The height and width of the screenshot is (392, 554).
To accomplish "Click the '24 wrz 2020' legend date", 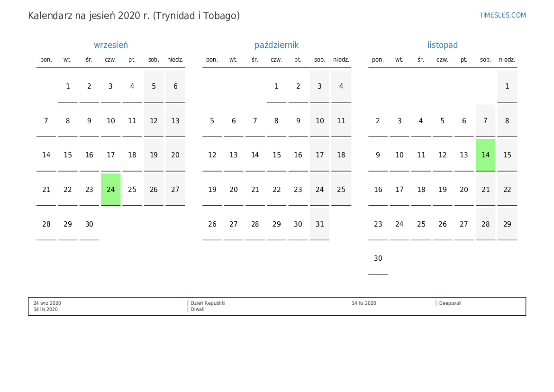I will pos(47,303).
